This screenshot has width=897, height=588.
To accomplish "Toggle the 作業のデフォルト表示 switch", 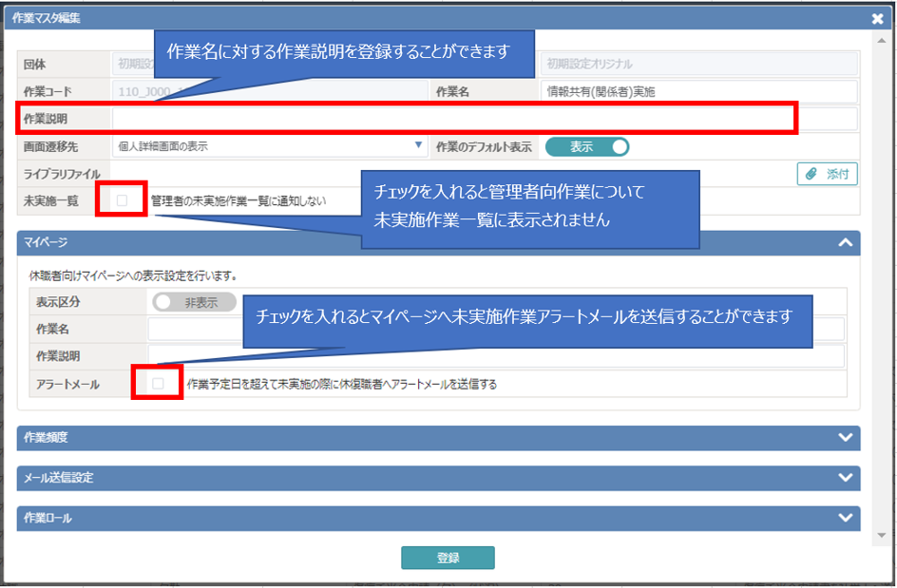I will pyautogui.click(x=586, y=147).
